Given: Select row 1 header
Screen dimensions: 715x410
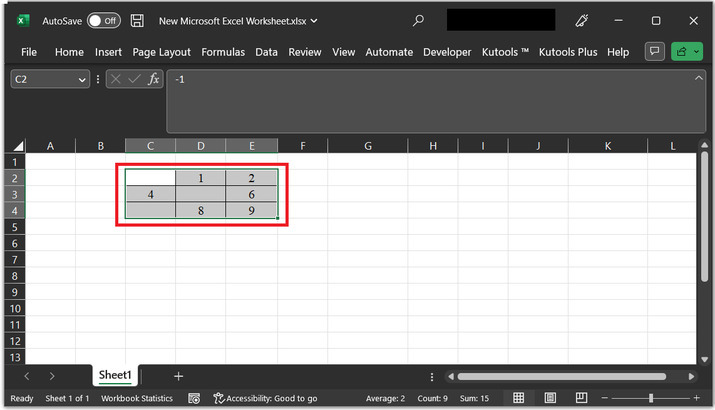Looking at the screenshot, I should pyautogui.click(x=15, y=162).
